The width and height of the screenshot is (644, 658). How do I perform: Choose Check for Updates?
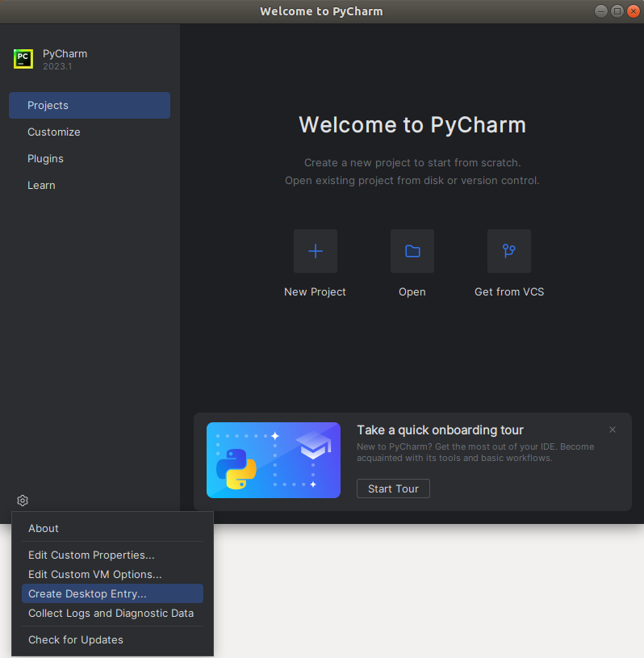point(76,640)
